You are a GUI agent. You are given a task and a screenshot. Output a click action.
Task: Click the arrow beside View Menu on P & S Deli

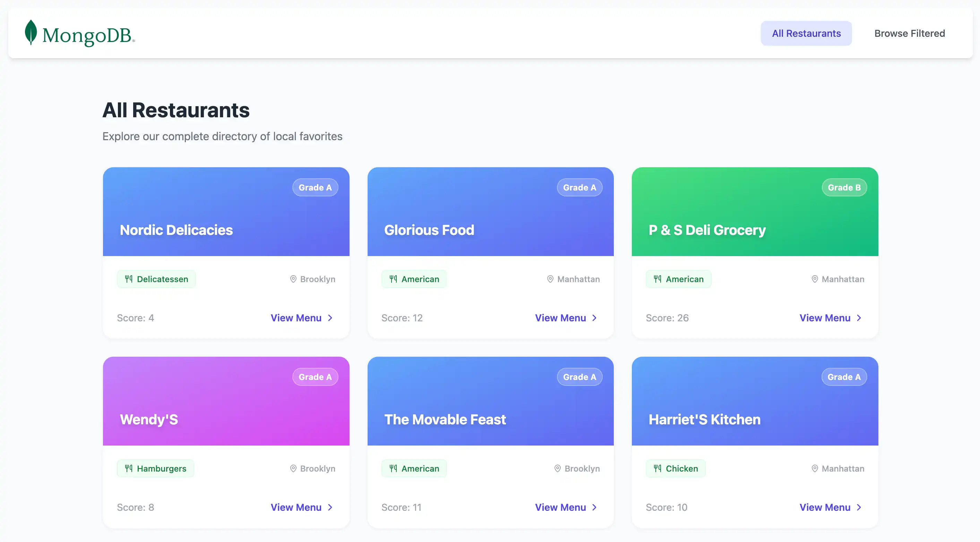859,318
